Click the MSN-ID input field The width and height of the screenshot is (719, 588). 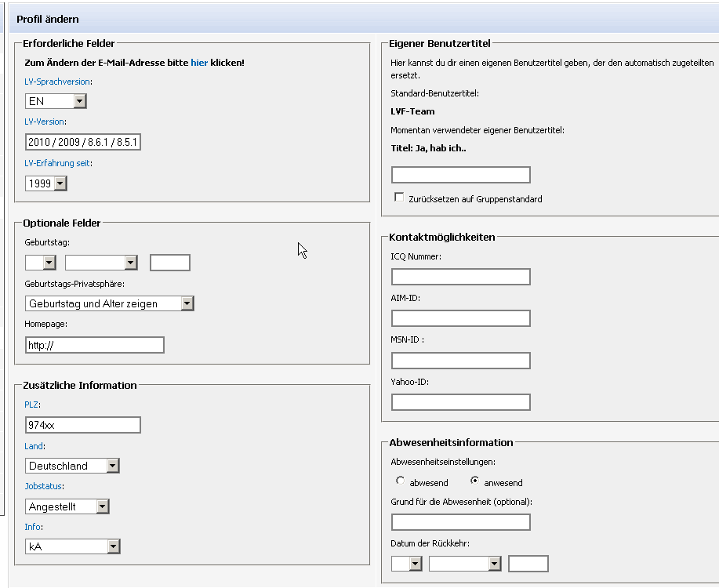(x=461, y=361)
